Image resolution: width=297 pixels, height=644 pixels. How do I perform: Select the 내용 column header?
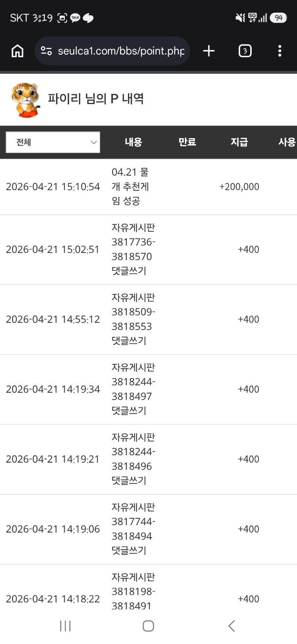pyautogui.click(x=133, y=142)
